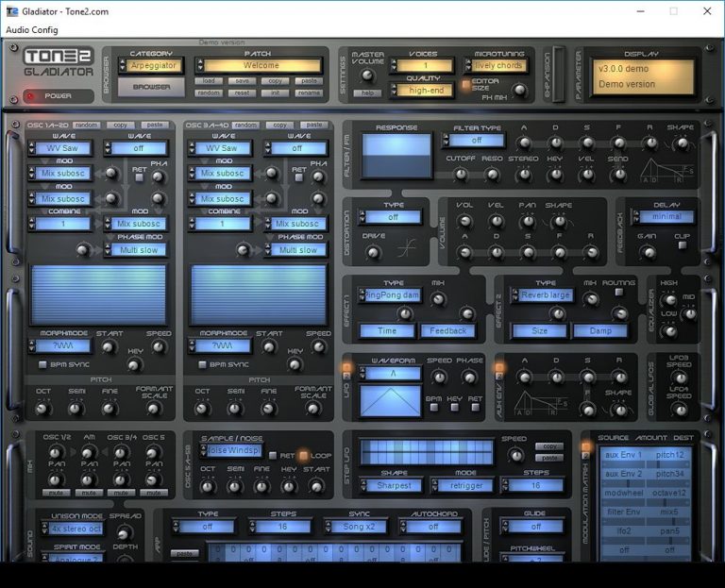Toggle the Editor Size orange LED
The height and width of the screenshot is (588, 725).
[x=466, y=85]
